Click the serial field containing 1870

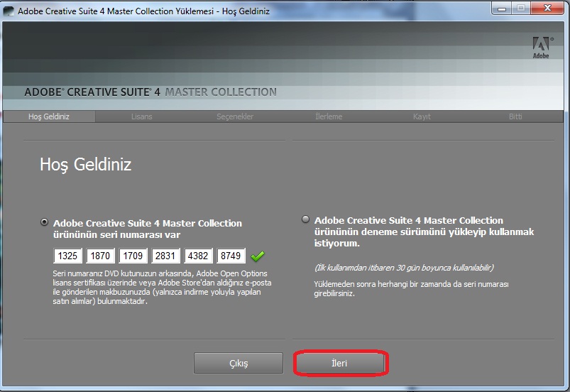pyautogui.click(x=100, y=256)
